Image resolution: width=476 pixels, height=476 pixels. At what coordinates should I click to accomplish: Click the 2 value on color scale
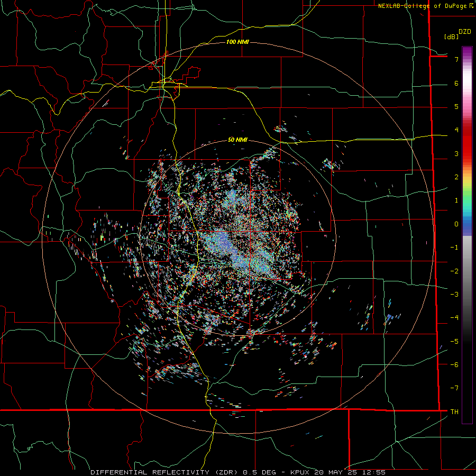pyautogui.click(x=456, y=177)
